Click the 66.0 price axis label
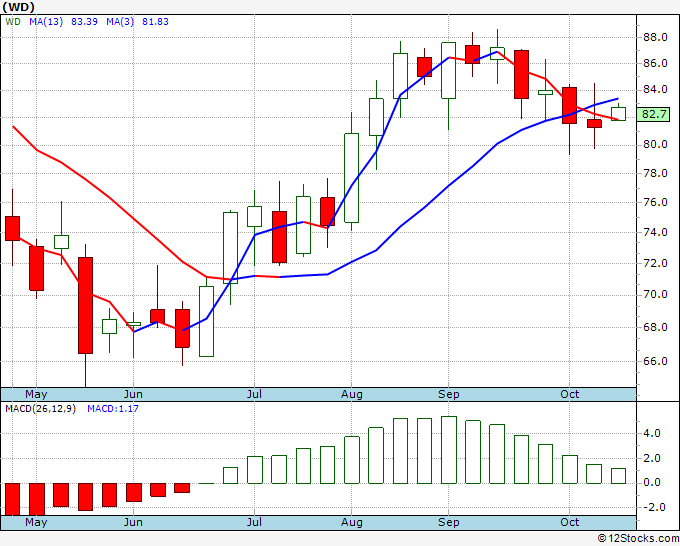The height and width of the screenshot is (546, 680). click(655, 361)
